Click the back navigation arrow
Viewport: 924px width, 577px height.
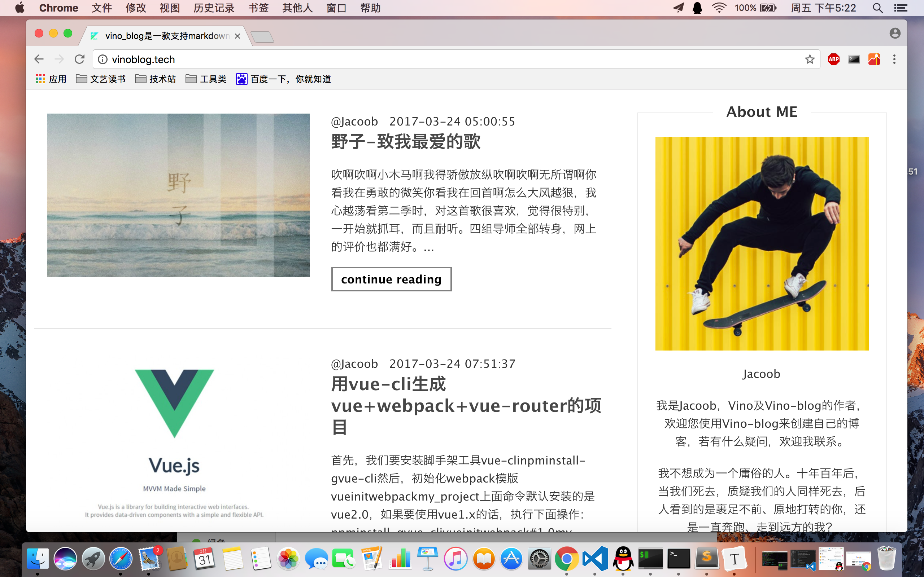(39, 59)
